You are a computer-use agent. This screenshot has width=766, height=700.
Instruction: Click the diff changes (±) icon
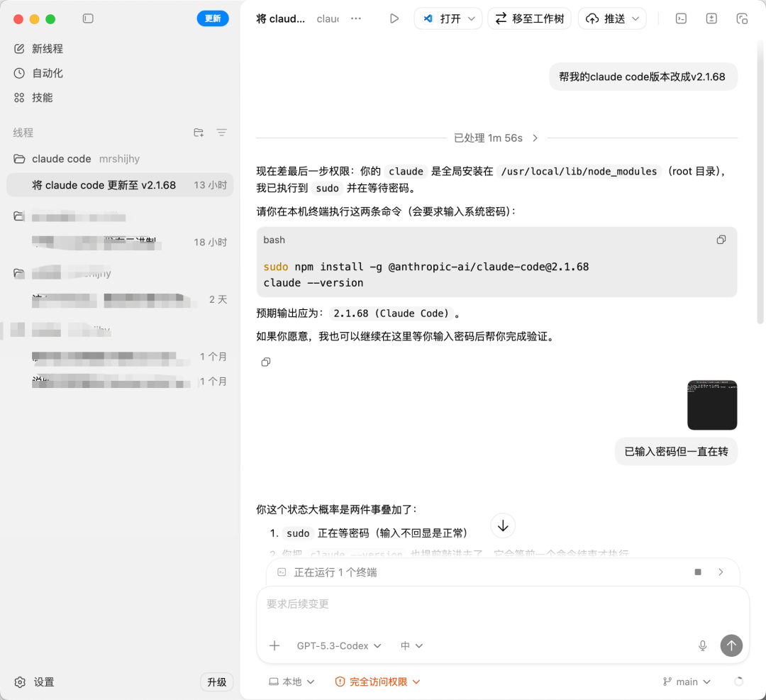tap(711, 18)
